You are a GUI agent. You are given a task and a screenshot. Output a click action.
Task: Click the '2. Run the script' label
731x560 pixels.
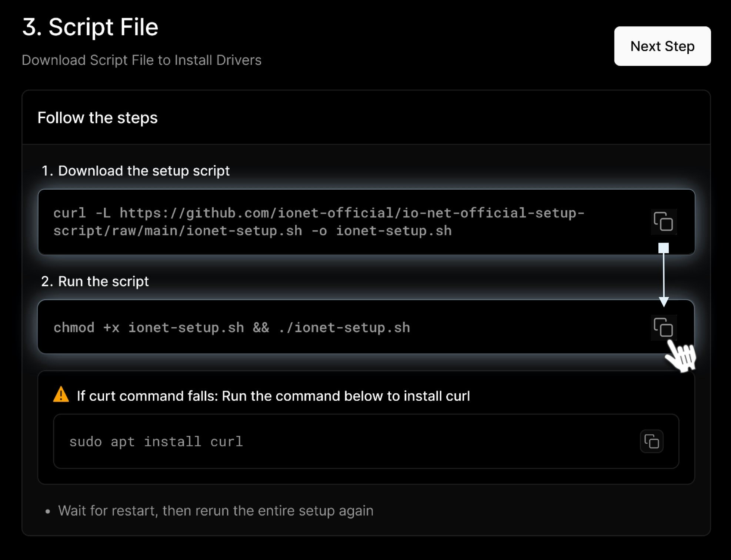[95, 281]
